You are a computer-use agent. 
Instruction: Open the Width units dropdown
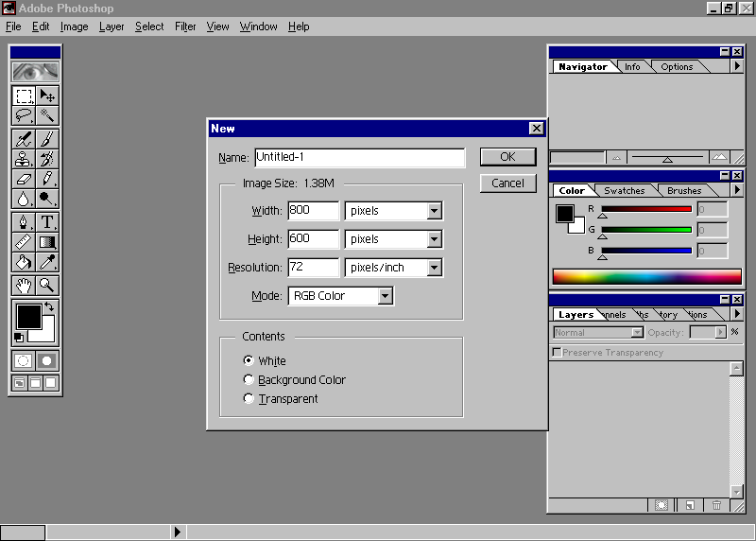(x=434, y=211)
